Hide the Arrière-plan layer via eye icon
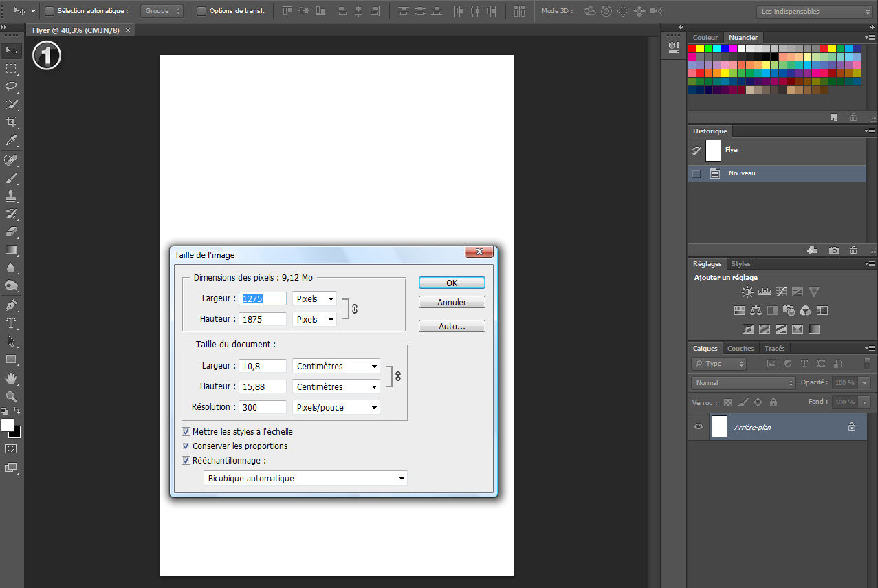This screenshot has height=588, width=878. [699, 427]
